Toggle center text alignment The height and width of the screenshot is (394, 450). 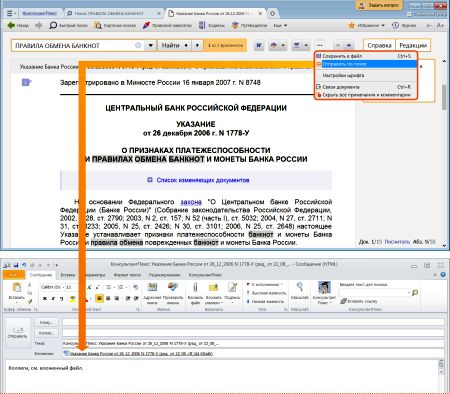pyautogui.click(x=108, y=298)
